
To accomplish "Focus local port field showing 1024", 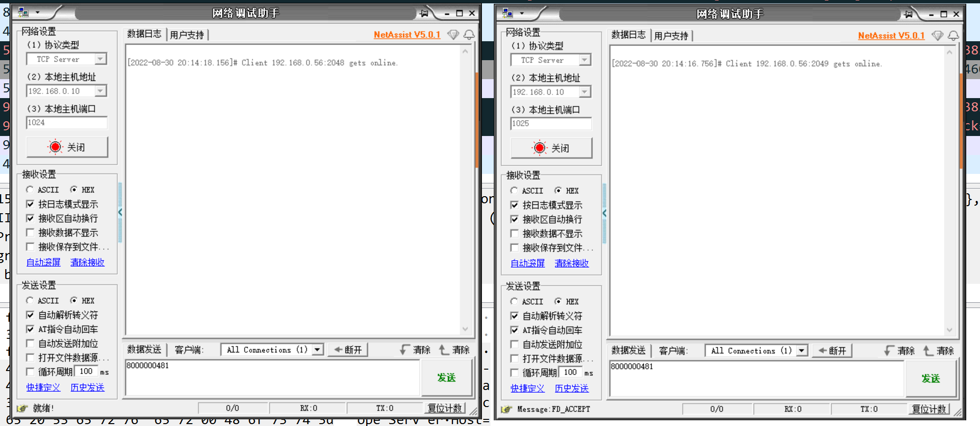I will (67, 123).
